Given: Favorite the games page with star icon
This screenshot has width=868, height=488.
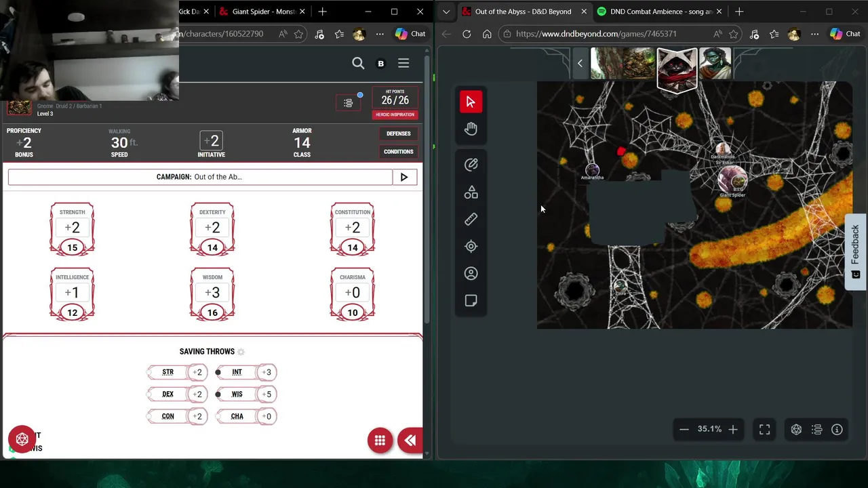Looking at the screenshot, I should [733, 34].
